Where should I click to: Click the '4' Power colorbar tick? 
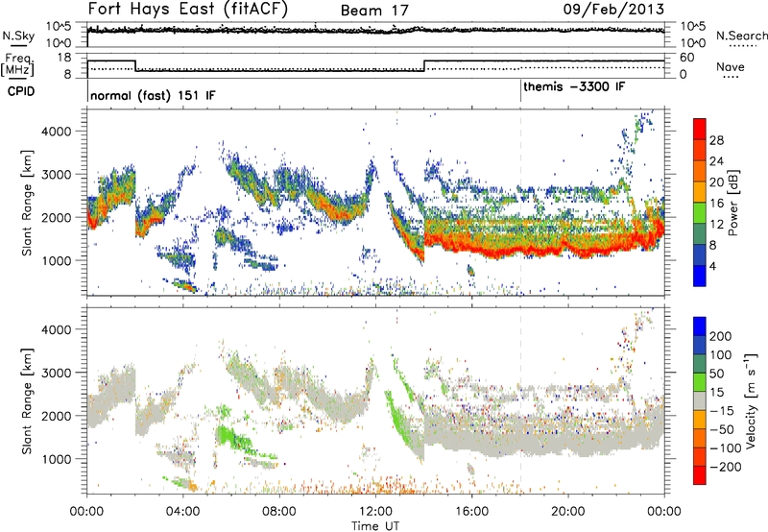712,266
